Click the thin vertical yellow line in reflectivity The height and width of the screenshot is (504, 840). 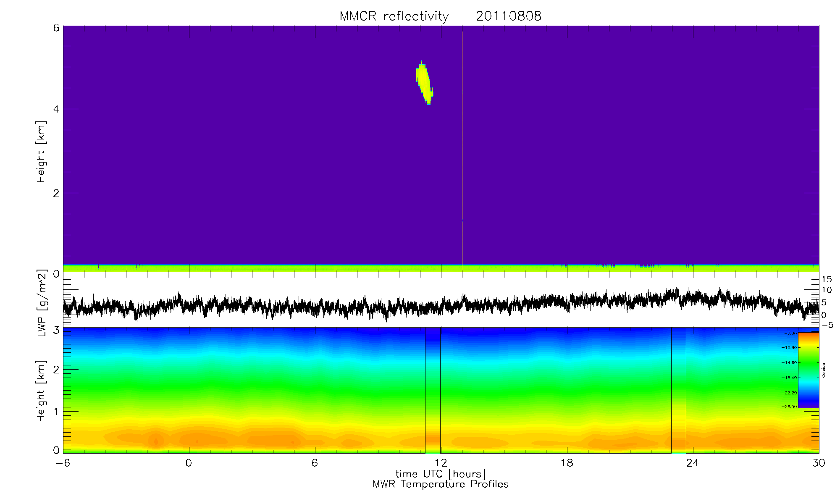462,147
